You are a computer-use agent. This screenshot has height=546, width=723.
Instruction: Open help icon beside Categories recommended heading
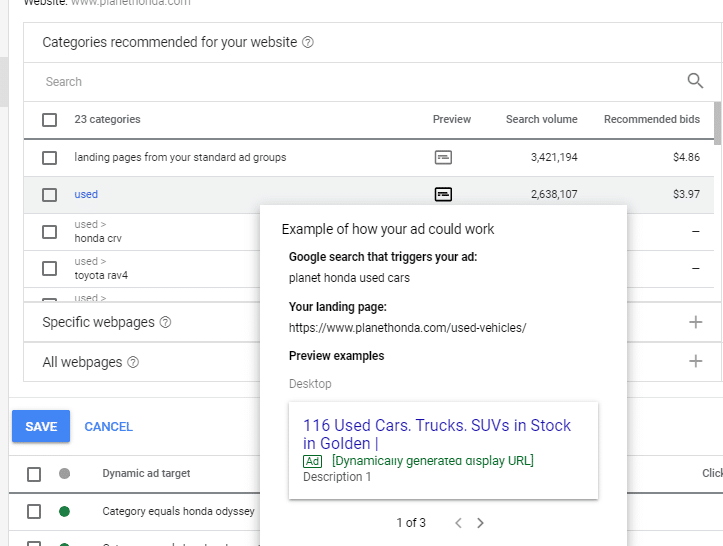[308, 43]
